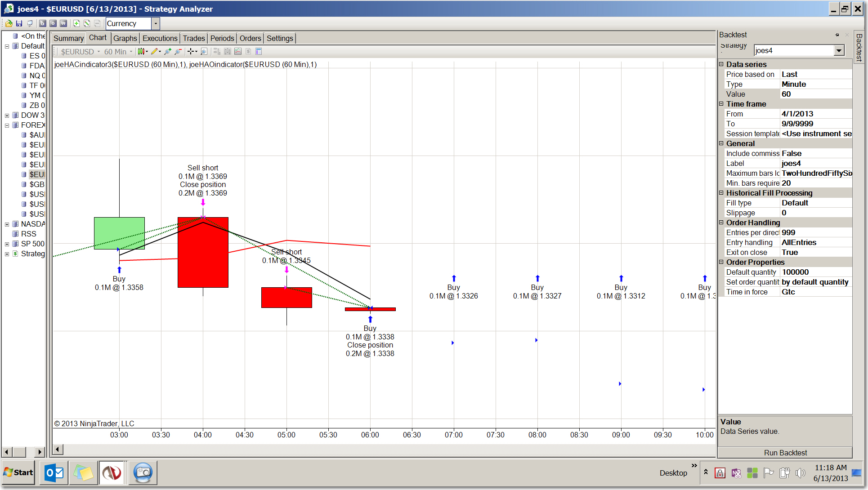This screenshot has width=868, height=490.
Task: Click the save disk icon
Action: [x=19, y=23]
